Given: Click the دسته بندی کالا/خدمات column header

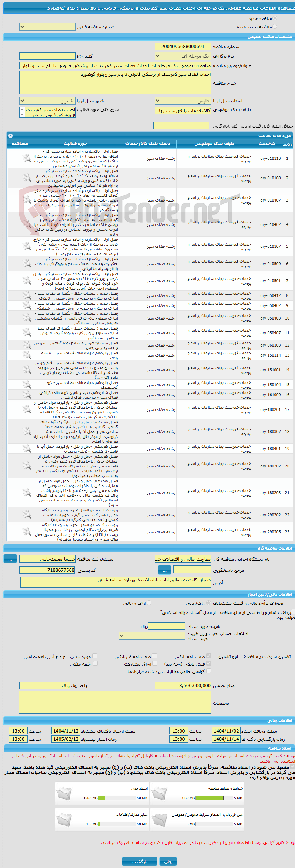Looking at the screenshot, I should pos(148,143).
